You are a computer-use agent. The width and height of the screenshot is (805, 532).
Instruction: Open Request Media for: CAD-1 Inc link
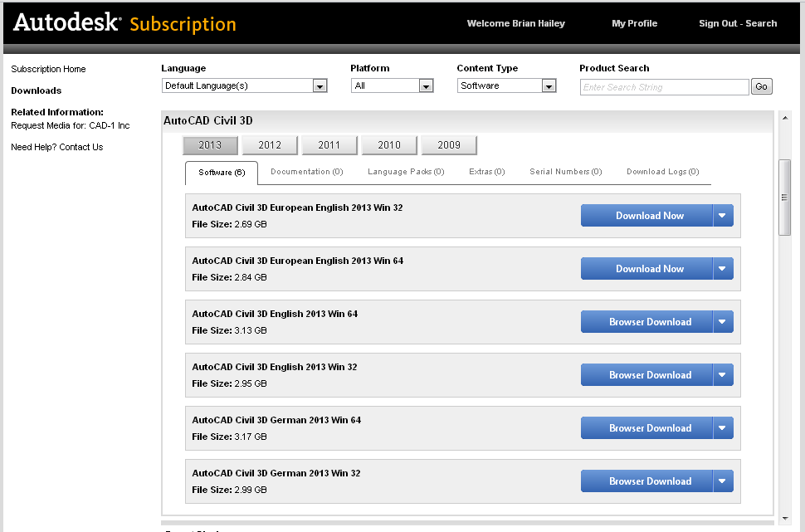click(x=71, y=125)
